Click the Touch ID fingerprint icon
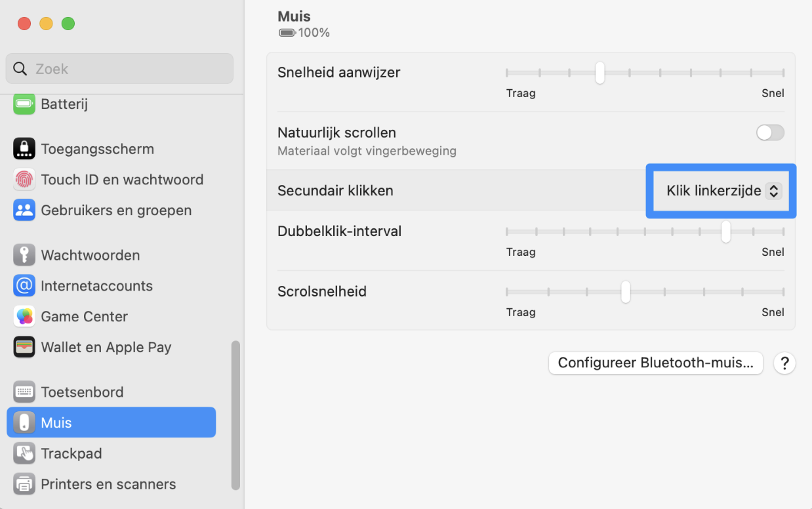Image resolution: width=812 pixels, height=509 pixels. 24,180
